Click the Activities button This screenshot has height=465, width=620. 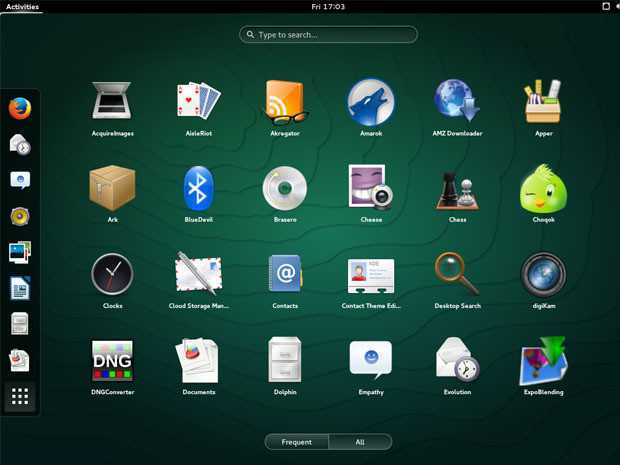coord(22,6)
